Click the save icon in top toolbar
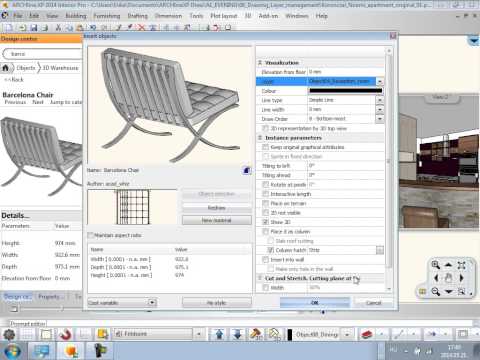The height and width of the screenshot is (360, 480). (x=34, y=28)
